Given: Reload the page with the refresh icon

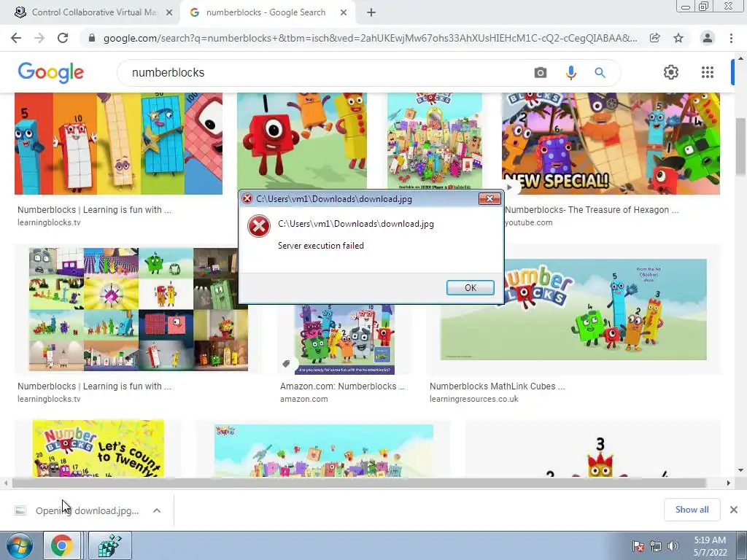Looking at the screenshot, I should pos(63,38).
